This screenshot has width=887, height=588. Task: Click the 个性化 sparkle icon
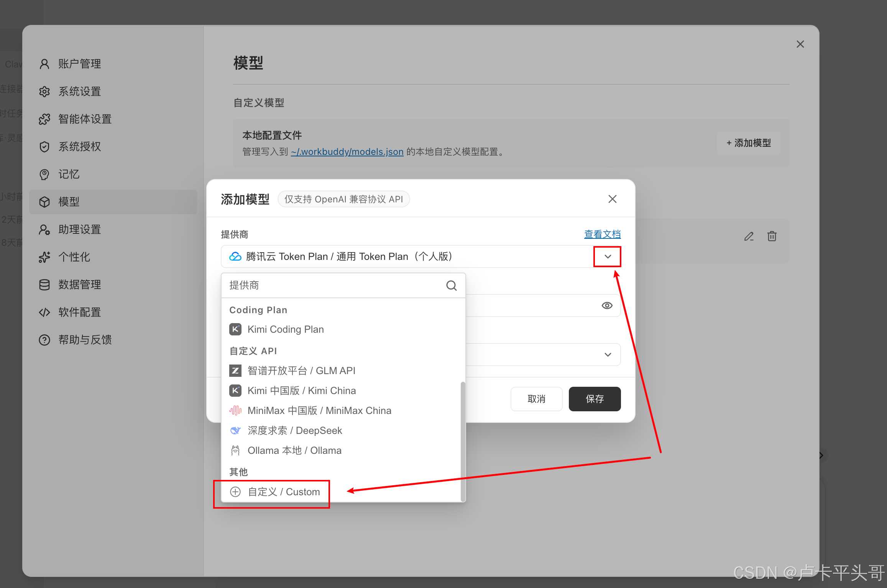44,257
